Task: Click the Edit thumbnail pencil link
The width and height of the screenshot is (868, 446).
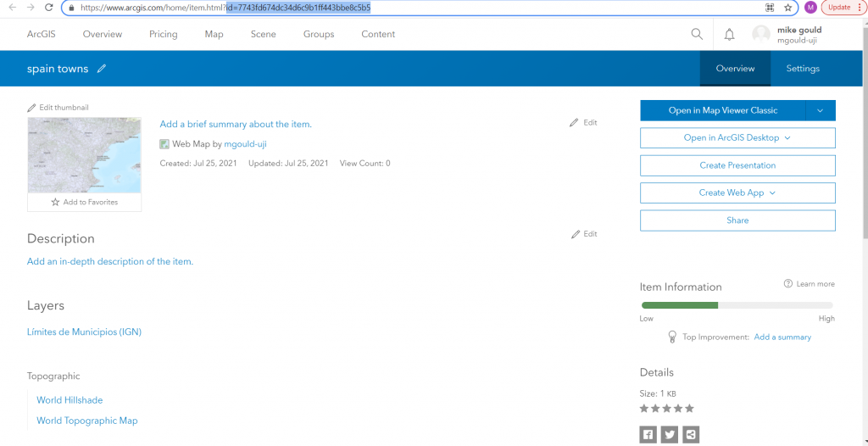Action: coord(58,108)
